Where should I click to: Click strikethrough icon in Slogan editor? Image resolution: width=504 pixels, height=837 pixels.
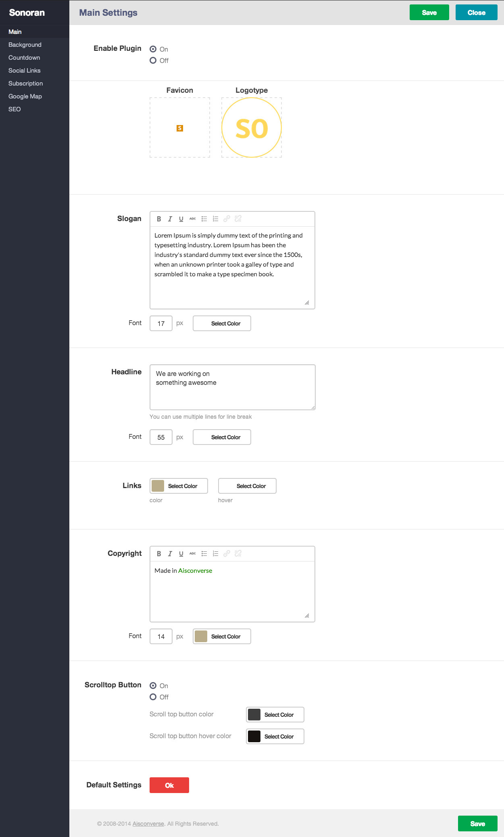pos(193,219)
